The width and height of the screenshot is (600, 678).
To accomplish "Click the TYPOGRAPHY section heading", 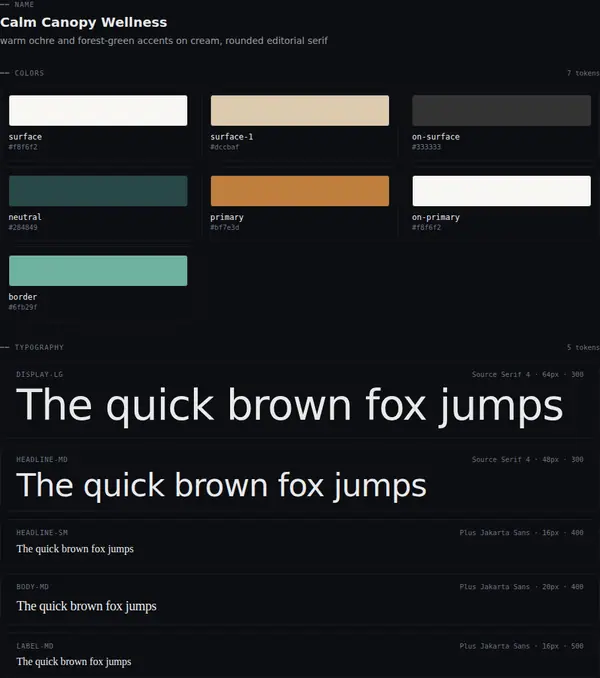I will tap(39, 347).
